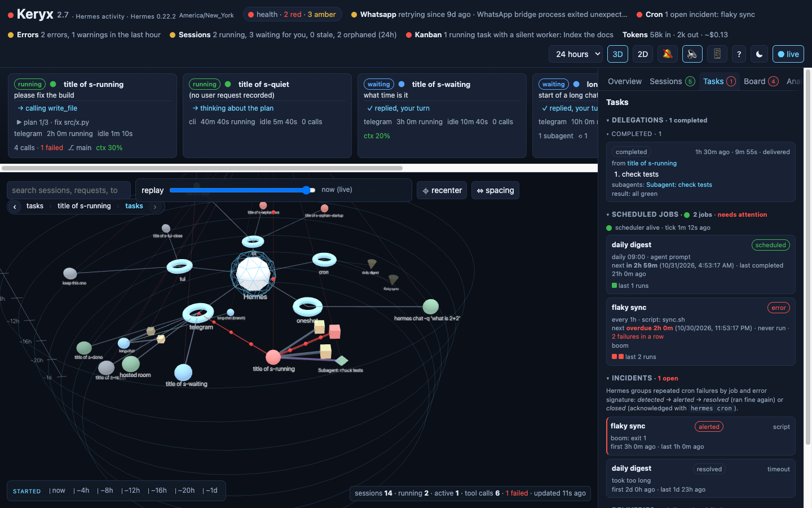Open the Subagent: check tests link
The width and height of the screenshot is (812, 508).
[679, 185]
